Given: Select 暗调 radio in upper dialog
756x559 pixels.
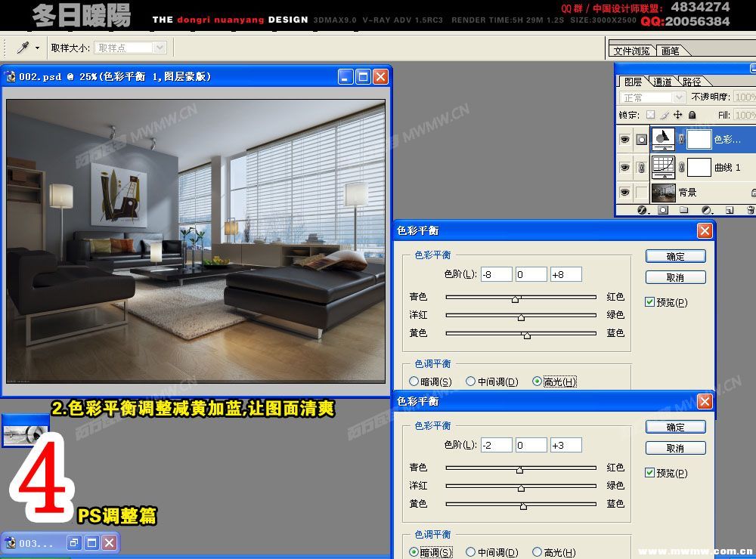Looking at the screenshot, I should [414, 381].
